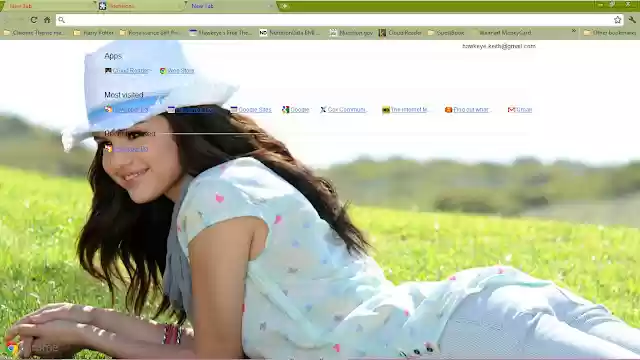Screen dimensions: 640x360
Task: Click into the address bar field
Action: click(340, 20)
